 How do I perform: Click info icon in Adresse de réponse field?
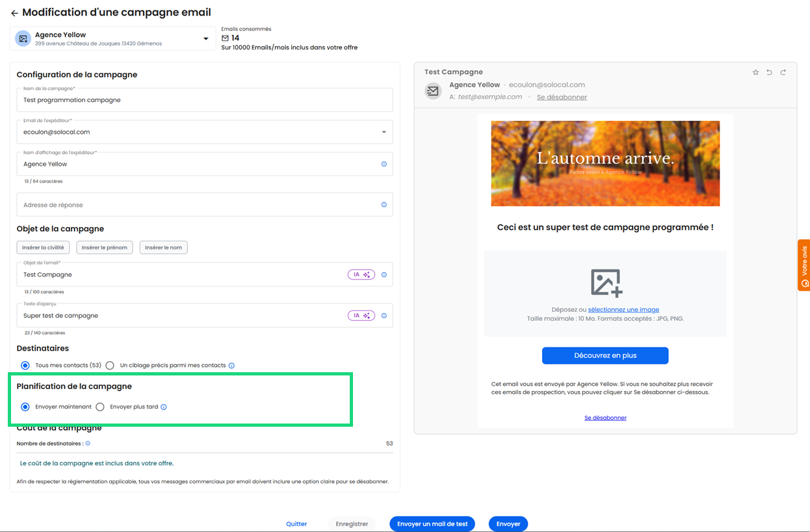coord(384,205)
